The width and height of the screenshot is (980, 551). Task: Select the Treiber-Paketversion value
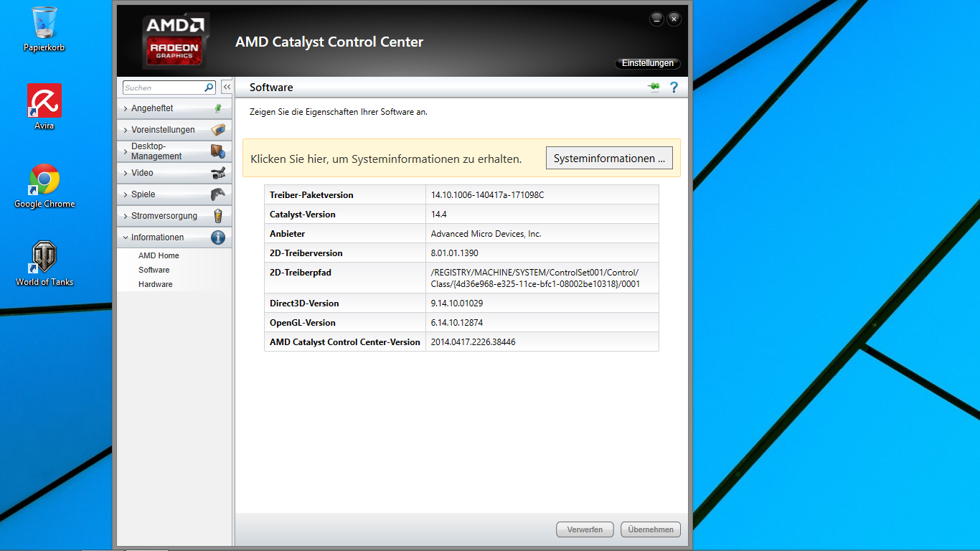487,195
